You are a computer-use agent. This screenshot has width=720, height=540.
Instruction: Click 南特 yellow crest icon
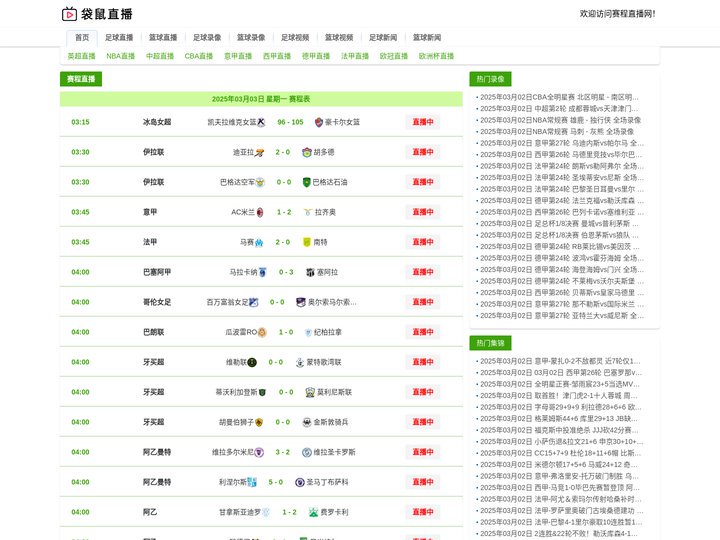pyautogui.click(x=307, y=242)
